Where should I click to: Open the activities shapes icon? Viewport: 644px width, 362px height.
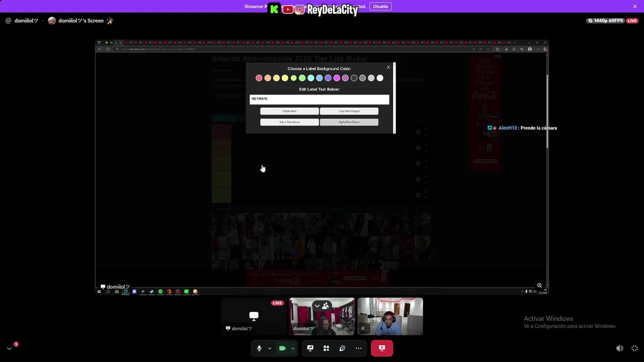[327, 348]
